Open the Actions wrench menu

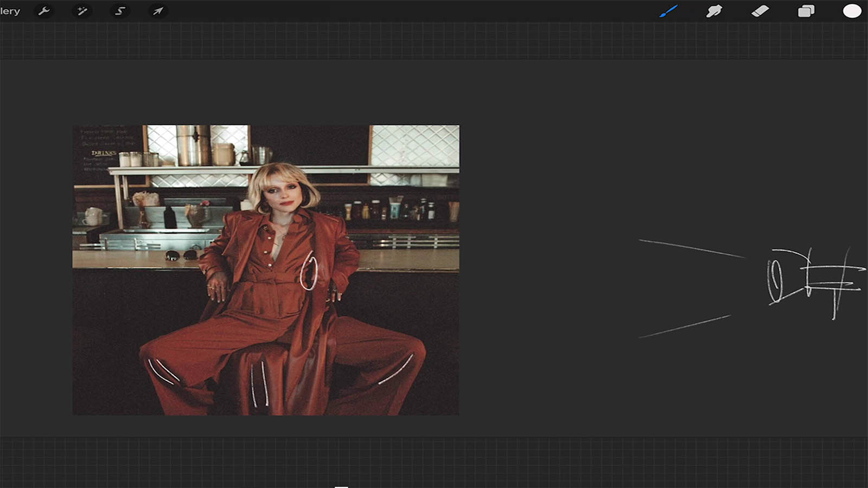(x=44, y=11)
